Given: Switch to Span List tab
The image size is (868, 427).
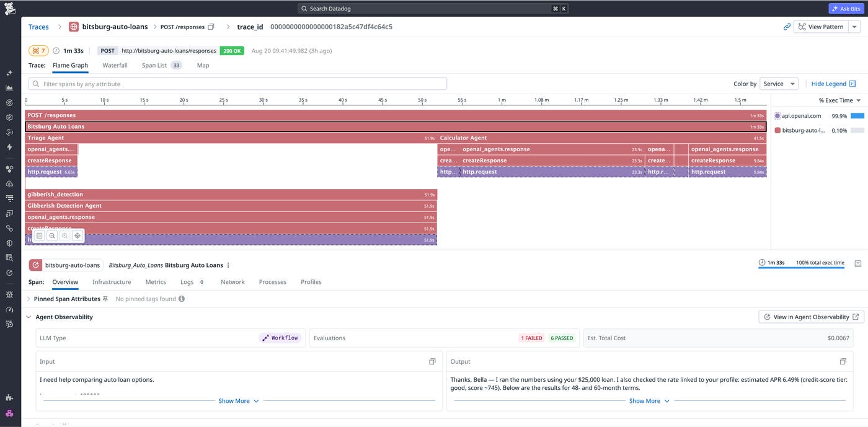Looking at the screenshot, I should (161, 65).
